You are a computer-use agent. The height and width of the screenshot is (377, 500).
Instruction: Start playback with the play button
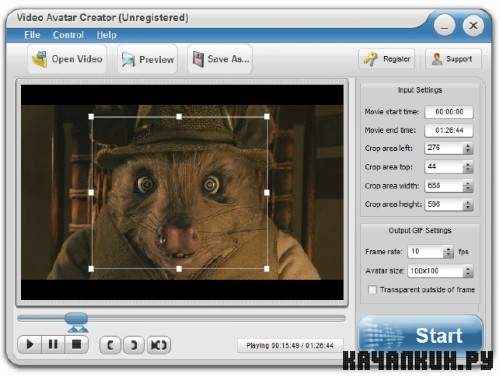[30, 344]
